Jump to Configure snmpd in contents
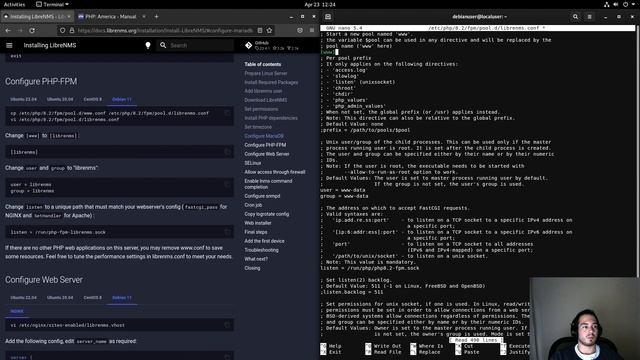 262,196
